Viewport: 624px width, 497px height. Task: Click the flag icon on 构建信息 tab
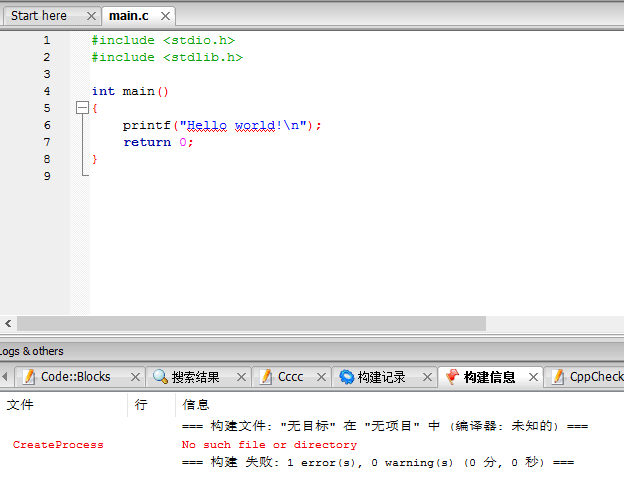pos(452,376)
